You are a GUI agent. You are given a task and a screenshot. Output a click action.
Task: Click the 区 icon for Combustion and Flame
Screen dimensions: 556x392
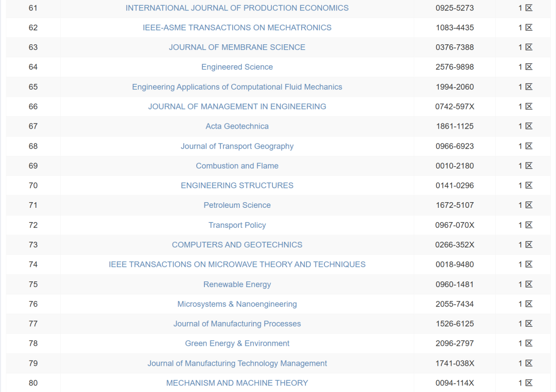tap(529, 166)
